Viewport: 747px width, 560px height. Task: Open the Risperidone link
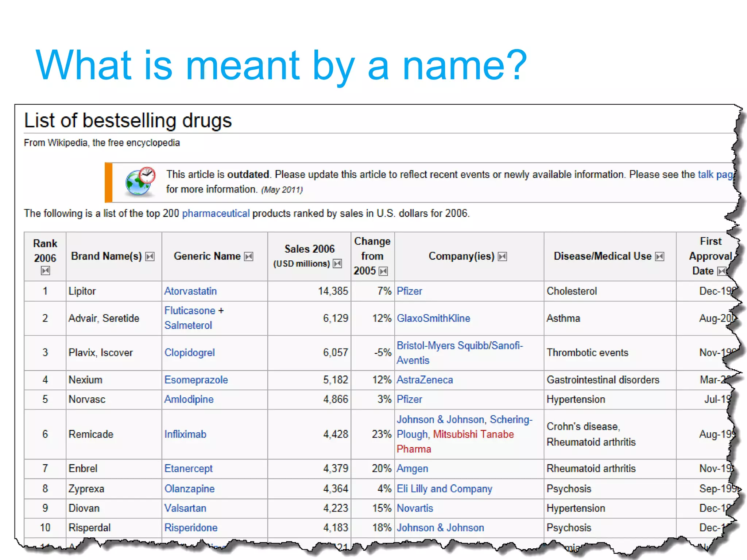(x=191, y=528)
